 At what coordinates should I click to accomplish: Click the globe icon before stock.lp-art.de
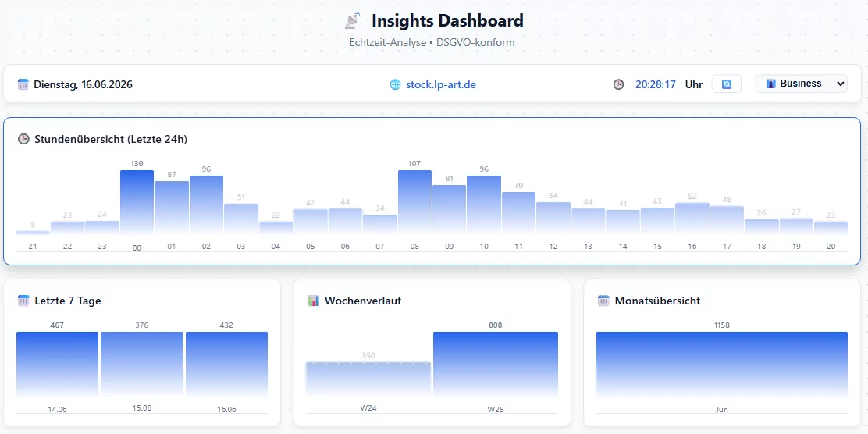tap(395, 85)
